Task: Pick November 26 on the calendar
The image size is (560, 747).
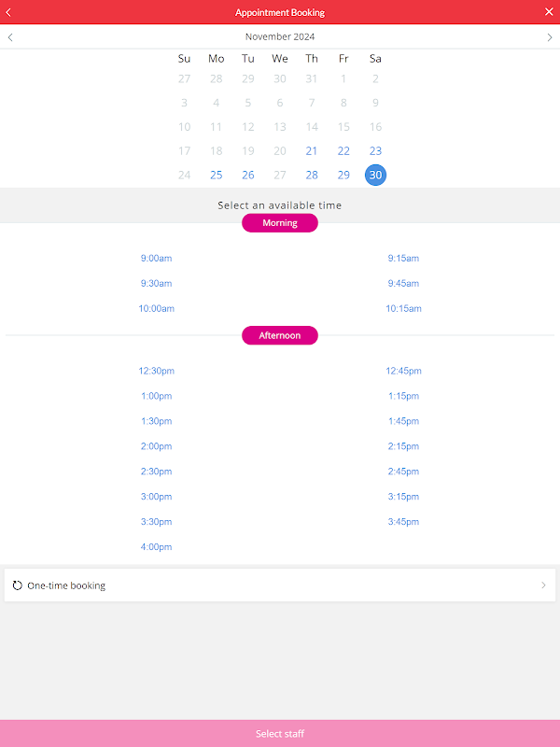Action: click(x=248, y=175)
